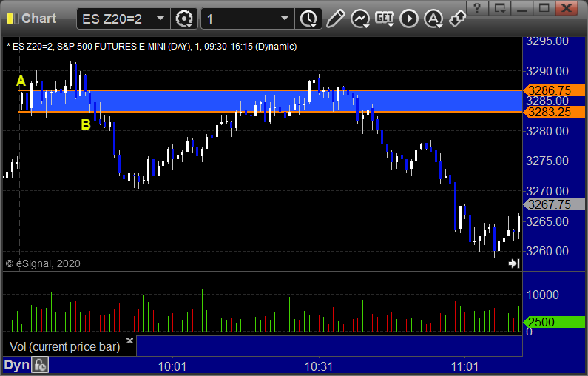Image resolution: width=588 pixels, height=376 pixels.
Task: Toggle the Dyn lock icon
Action: pyautogui.click(x=40, y=365)
